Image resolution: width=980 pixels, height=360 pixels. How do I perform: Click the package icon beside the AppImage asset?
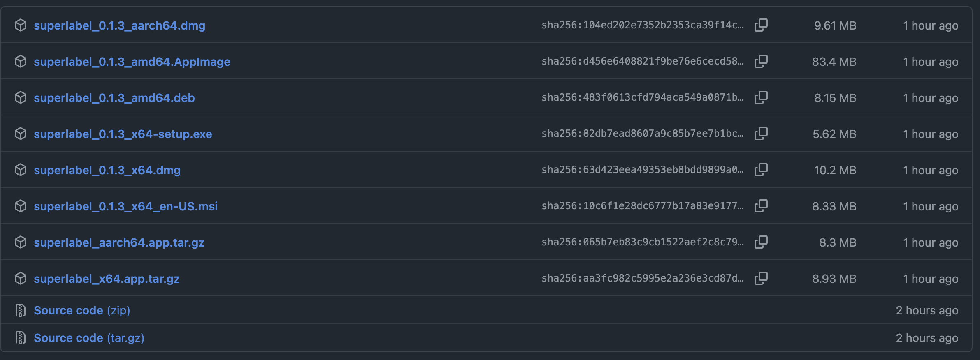(x=21, y=61)
